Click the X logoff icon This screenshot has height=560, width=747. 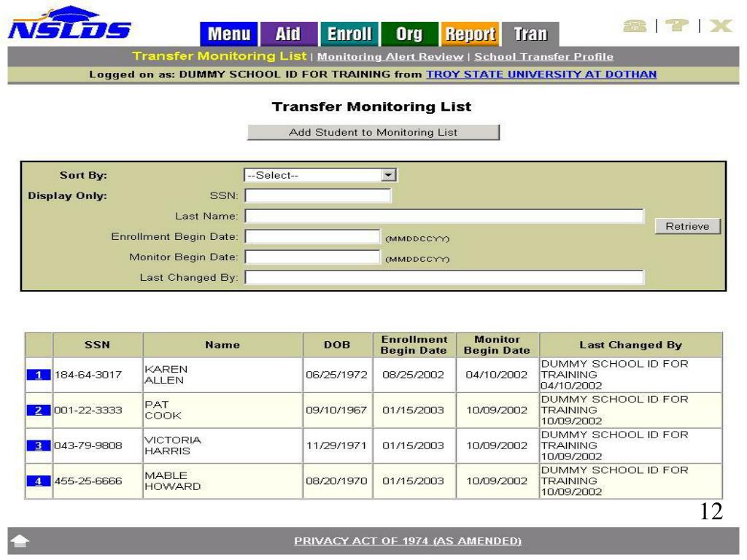[720, 26]
